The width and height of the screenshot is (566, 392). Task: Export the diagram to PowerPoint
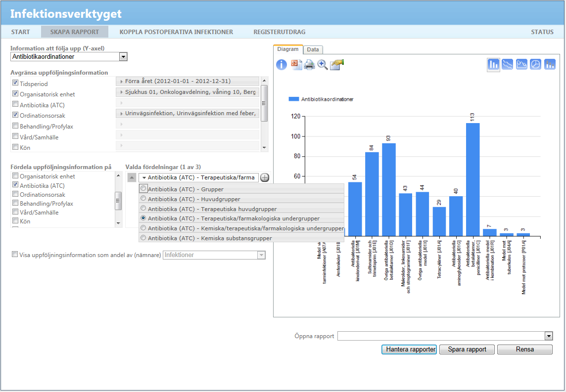click(296, 65)
